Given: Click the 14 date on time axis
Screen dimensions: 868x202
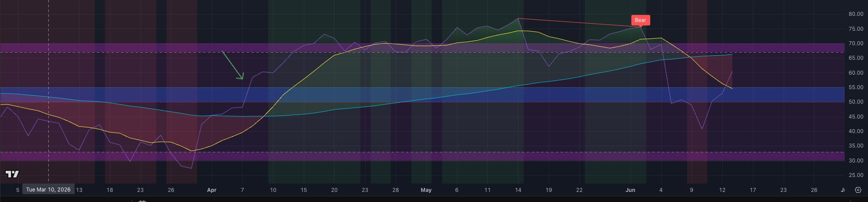Looking at the screenshot, I should (518, 190).
